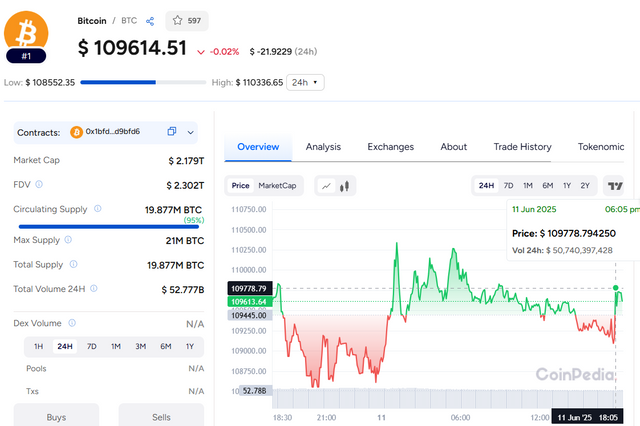Set chart range to 24H

click(x=486, y=186)
